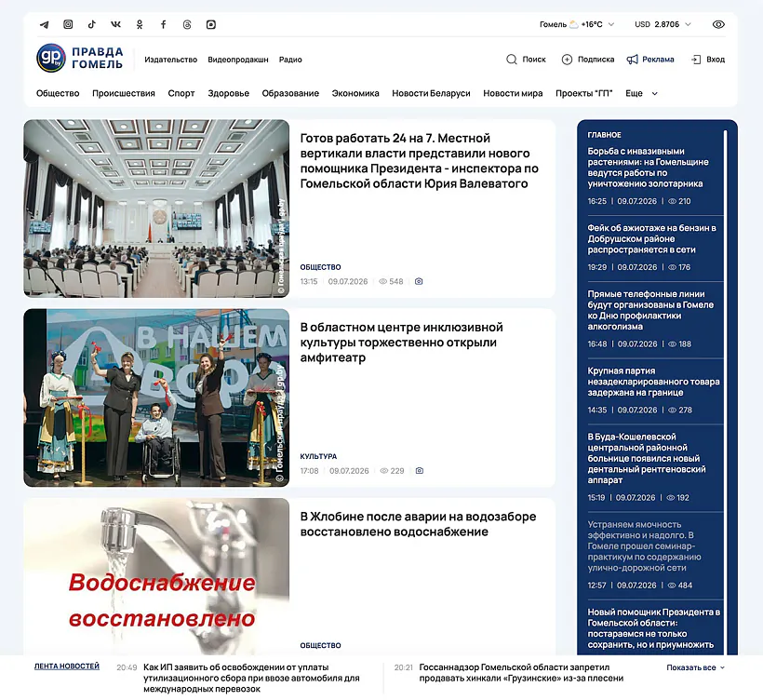This screenshot has width=763, height=700.
Task: Open the Threads social link
Action: 187,24
